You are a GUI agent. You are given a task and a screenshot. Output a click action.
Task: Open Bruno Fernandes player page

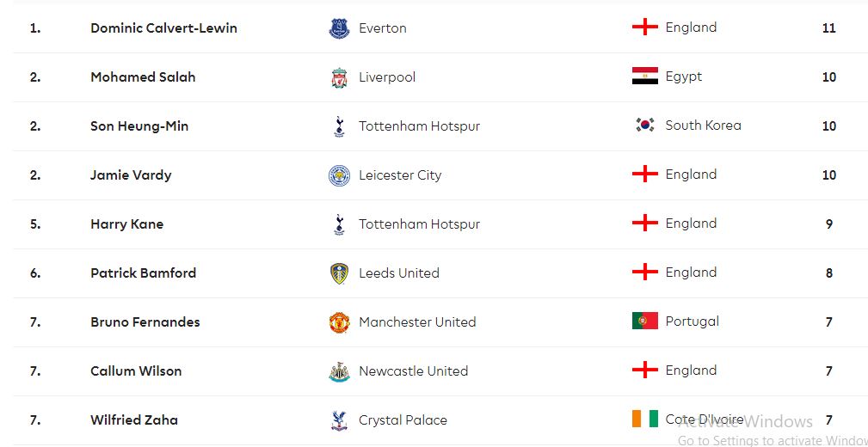point(145,322)
